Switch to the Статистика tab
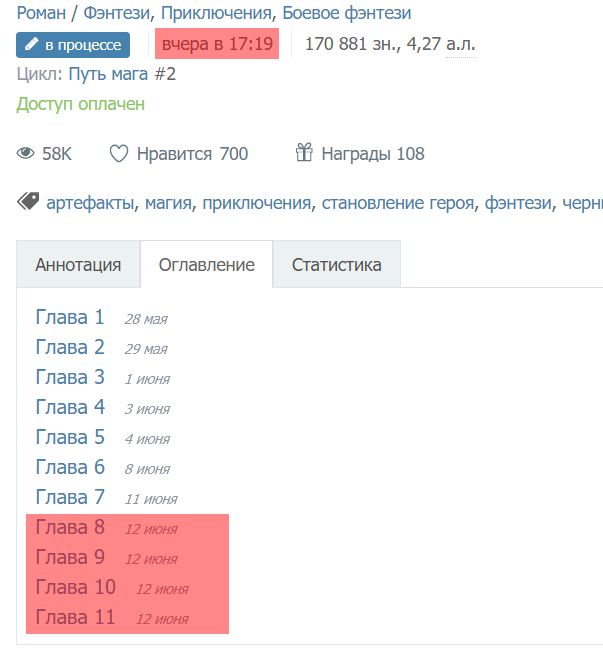Screen dimensions: 603x660 pos(336,265)
